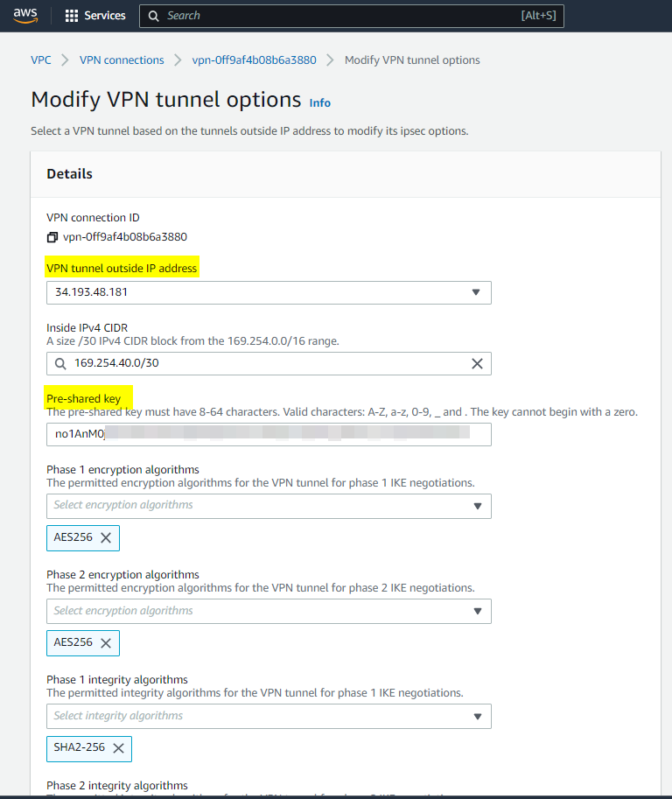Image resolution: width=672 pixels, height=799 pixels.
Task: Click into the Pre-shared key field
Action: [262, 434]
